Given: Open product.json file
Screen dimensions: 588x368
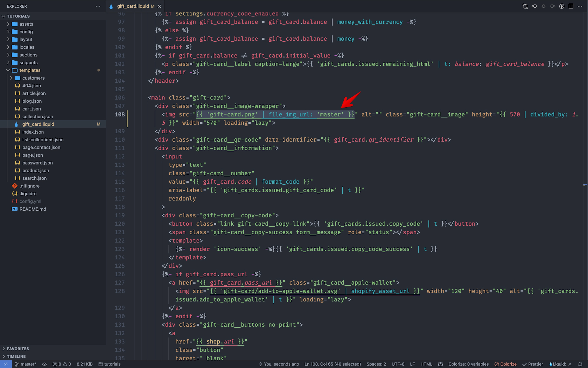Looking at the screenshot, I should coord(53,170).
